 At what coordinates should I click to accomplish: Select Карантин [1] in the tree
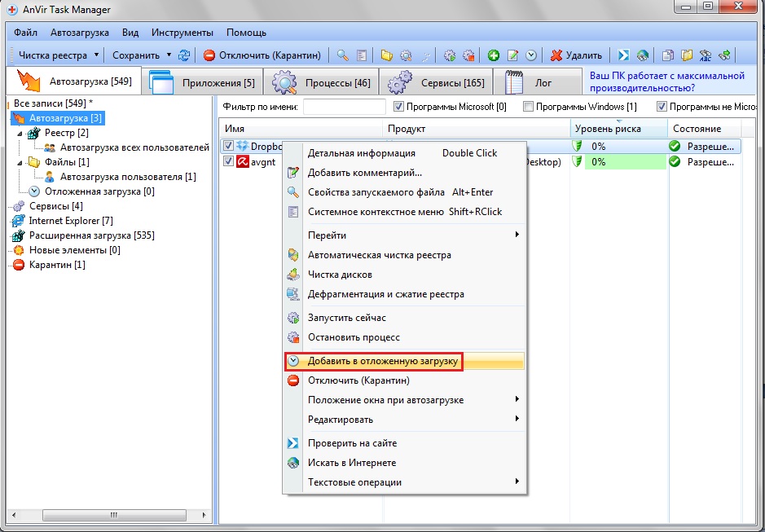pyautogui.click(x=57, y=265)
